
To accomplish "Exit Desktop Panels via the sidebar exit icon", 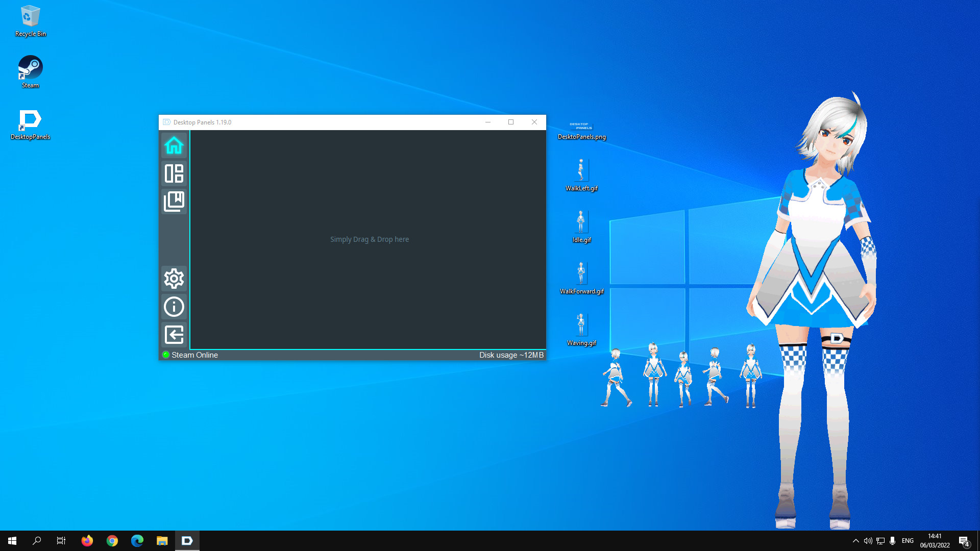I will (x=174, y=335).
